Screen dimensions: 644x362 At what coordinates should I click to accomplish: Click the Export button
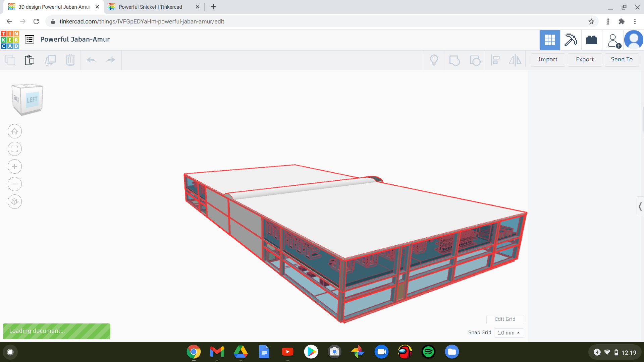(x=585, y=60)
